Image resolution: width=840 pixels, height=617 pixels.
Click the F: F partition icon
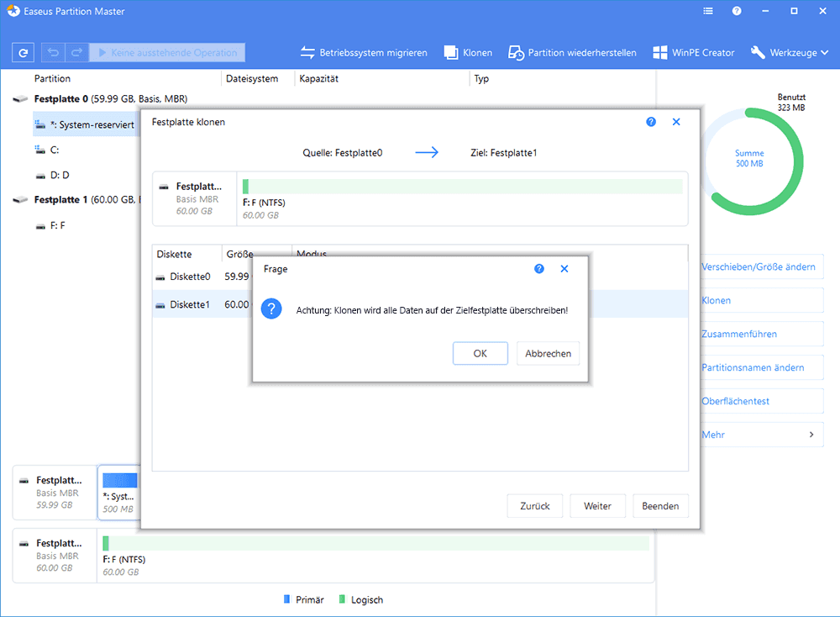40,226
